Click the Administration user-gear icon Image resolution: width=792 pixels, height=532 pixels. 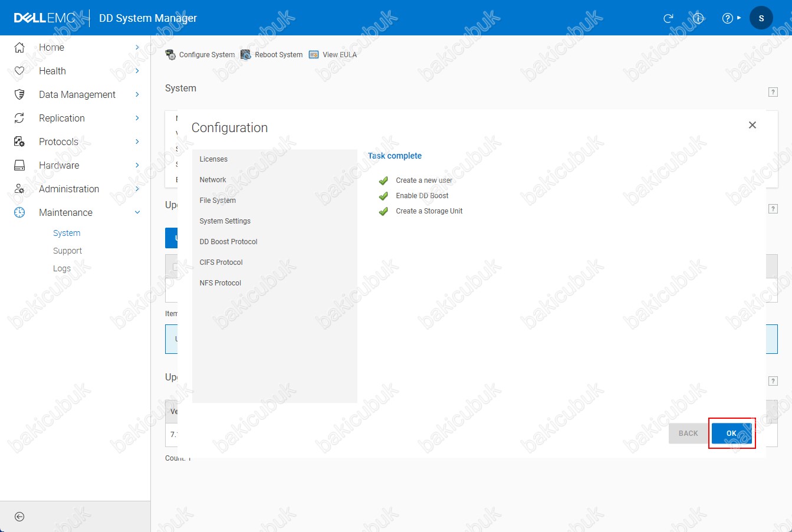19,189
